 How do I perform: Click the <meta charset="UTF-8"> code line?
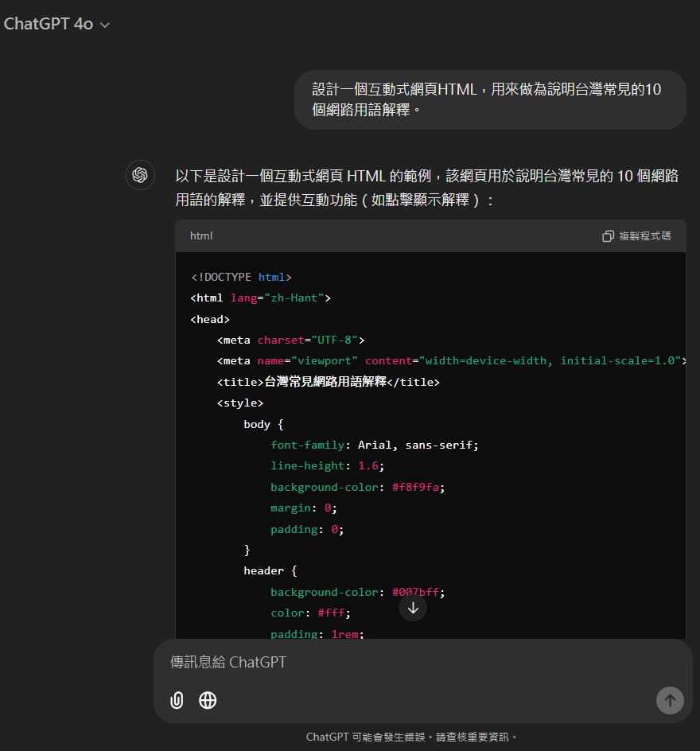coord(290,340)
